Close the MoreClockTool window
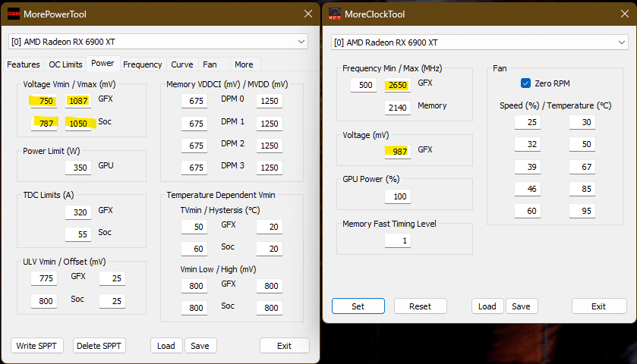Viewport: 637px width, 364px height. (625, 14)
